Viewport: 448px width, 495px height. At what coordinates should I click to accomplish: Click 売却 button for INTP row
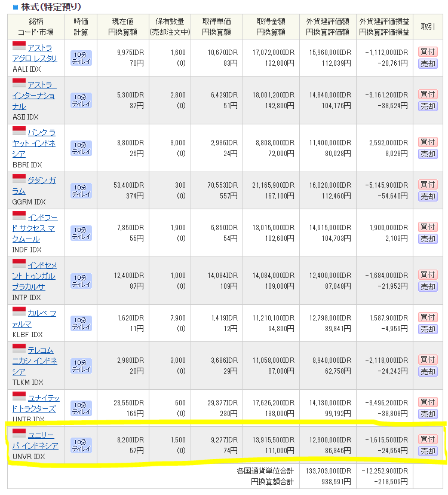click(x=428, y=287)
